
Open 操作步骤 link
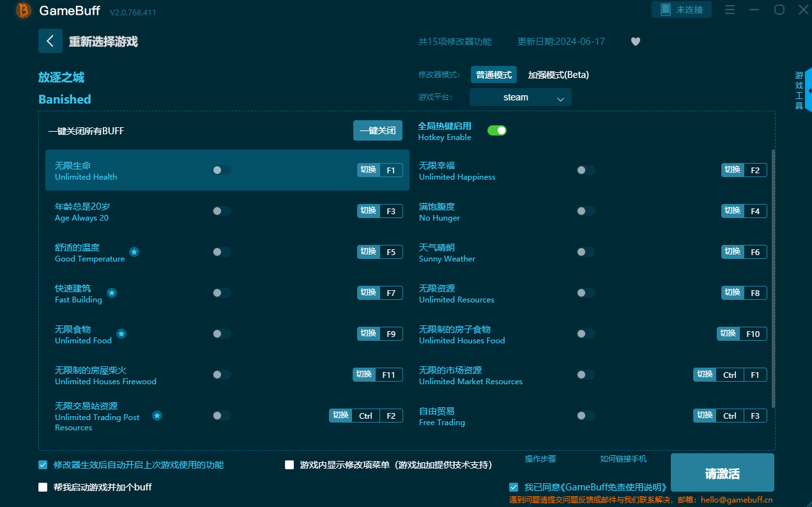[540, 459]
